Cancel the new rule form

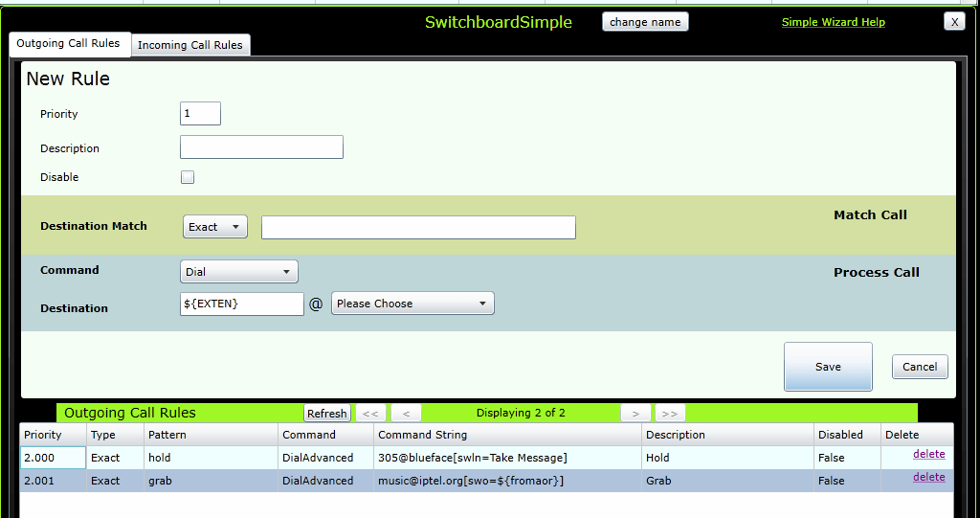[x=920, y=367]
